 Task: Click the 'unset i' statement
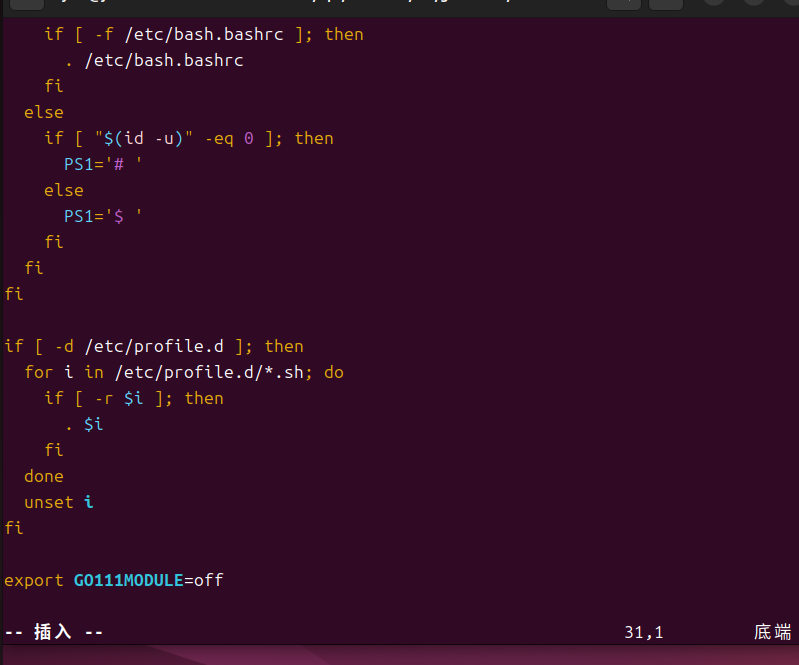tap(59, 502)
